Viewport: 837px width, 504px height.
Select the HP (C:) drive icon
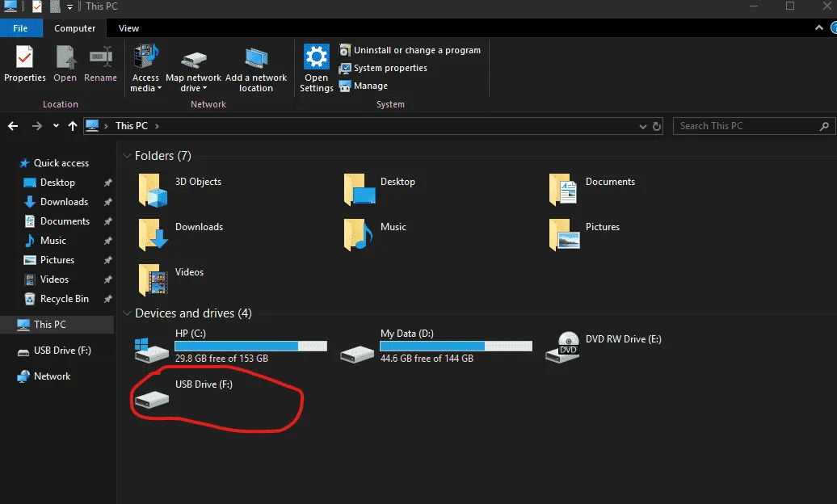click(152, 351)
